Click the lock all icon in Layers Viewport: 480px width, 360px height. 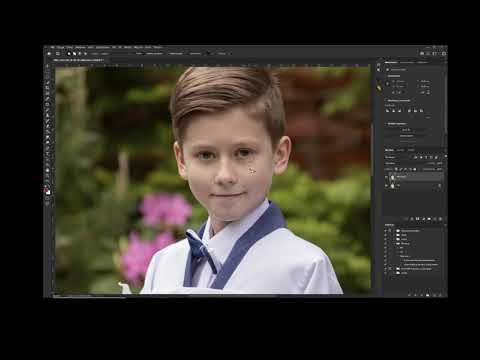tap(414, 169)
